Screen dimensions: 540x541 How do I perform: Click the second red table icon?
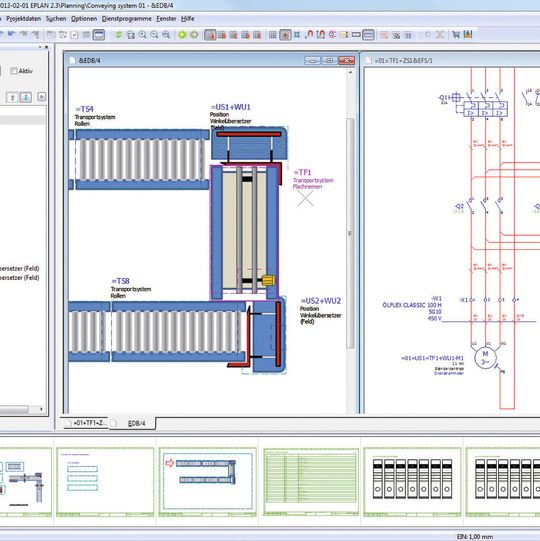point(222,35)
